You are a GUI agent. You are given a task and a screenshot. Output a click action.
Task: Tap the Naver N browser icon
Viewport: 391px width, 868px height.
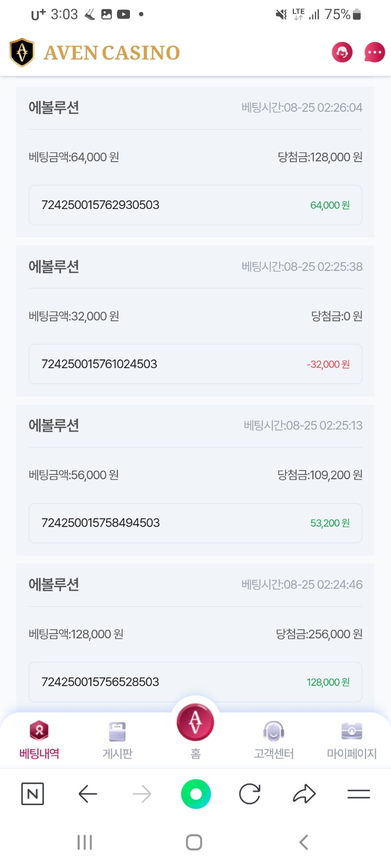[x=33, y=794]
